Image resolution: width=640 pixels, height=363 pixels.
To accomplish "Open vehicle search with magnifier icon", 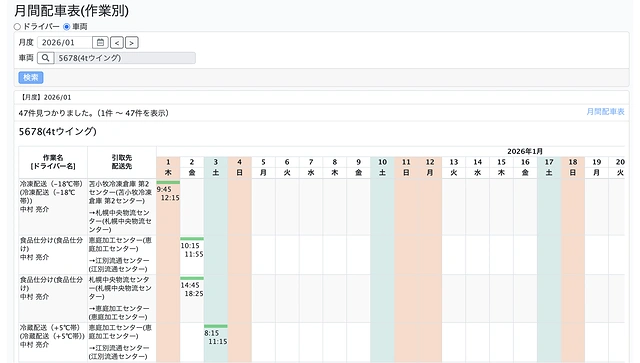I will pos(46,58).
